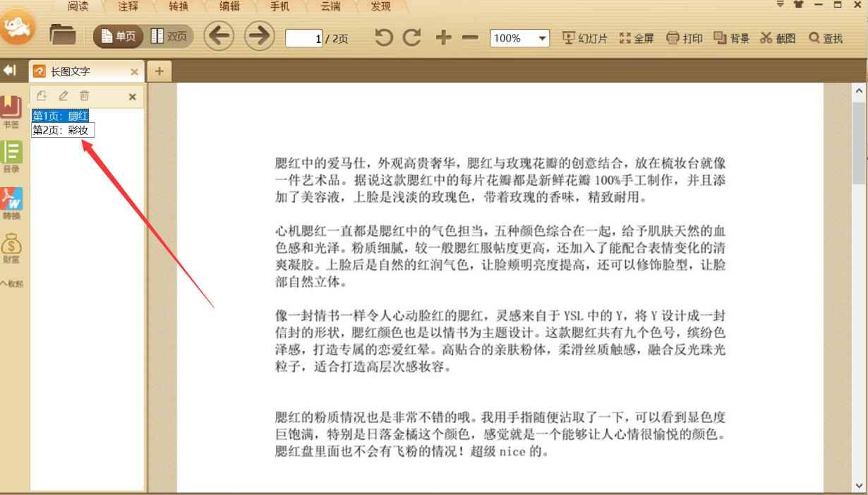Open the search tool 查找
This screenshot has height=495, width=868.
pyautogui.click(x=826, y=38)
